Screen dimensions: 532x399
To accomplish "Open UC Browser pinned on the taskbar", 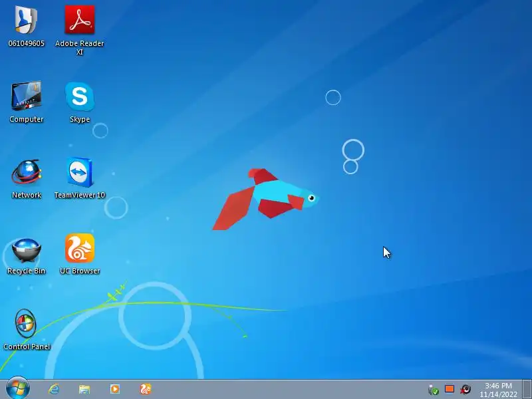I will click(x=146, y=389).
